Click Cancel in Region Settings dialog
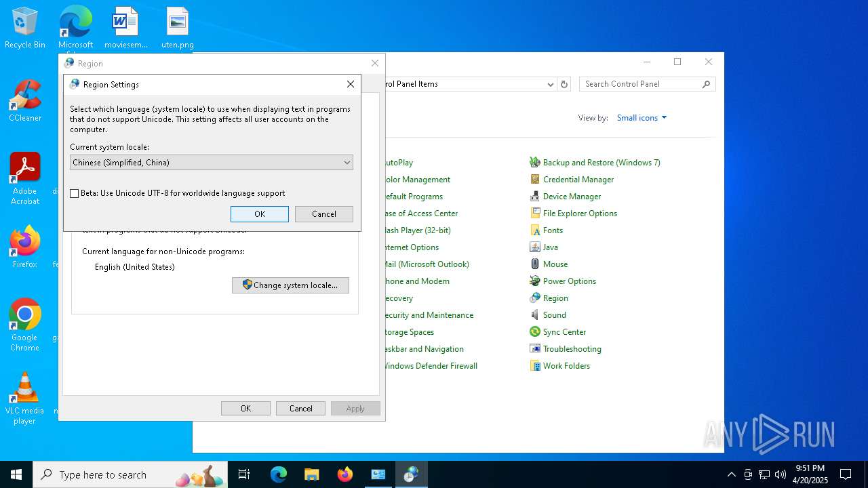Image resolution: width=868 pixels, height=488 pixels. 324,214
